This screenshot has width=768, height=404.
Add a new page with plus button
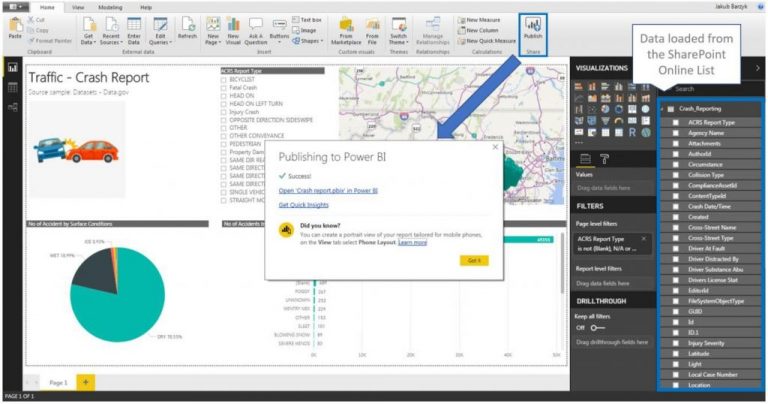pos(86,382)
